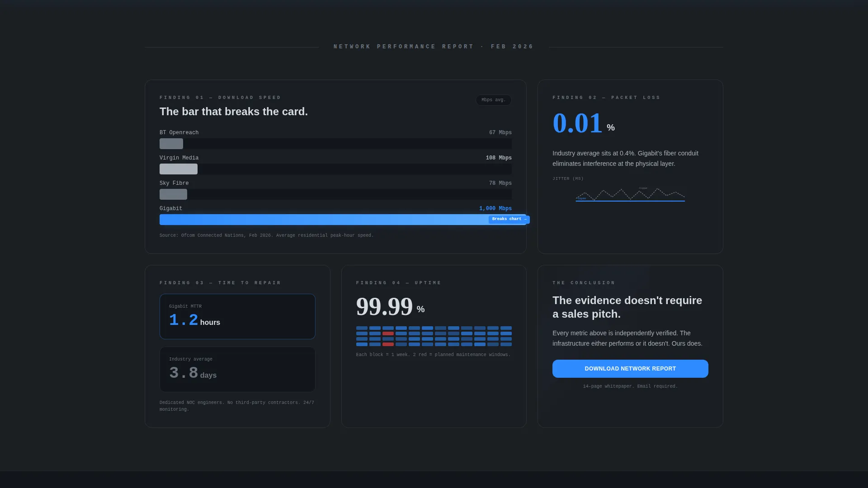
Task: Click the 1,000 Mbps value
Action: 495,209
